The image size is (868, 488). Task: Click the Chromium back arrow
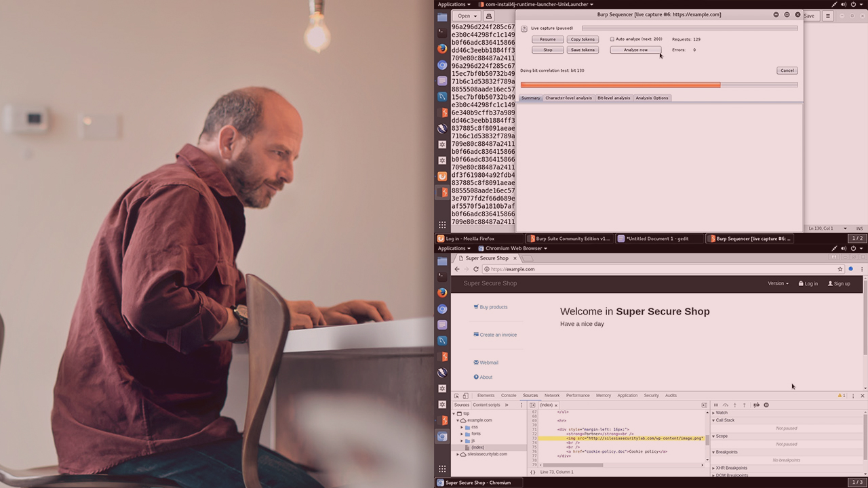click(x=456, y=269)
